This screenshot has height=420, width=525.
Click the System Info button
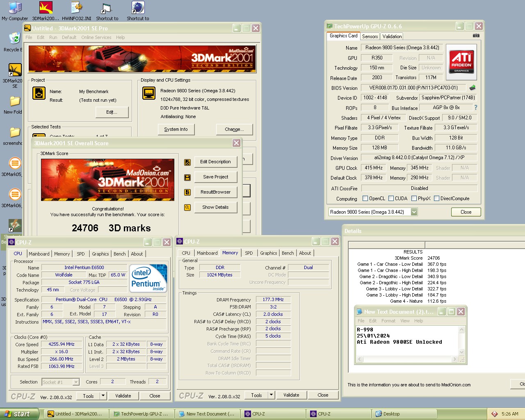coord(176,130)
